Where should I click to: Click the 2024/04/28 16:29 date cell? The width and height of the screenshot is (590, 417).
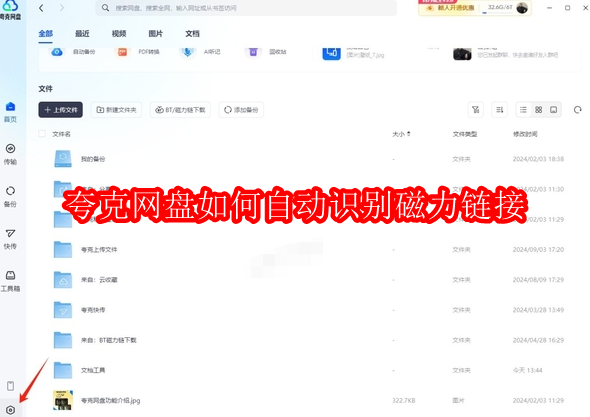[538, 340]
